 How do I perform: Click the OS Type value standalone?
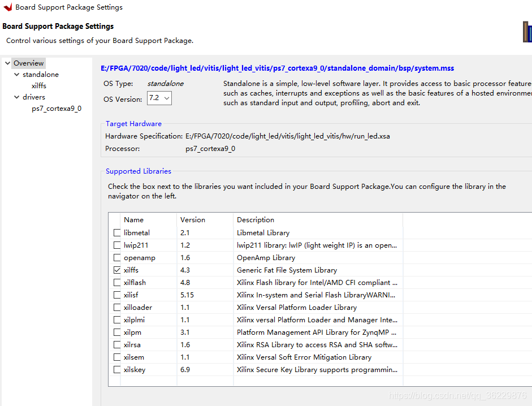[x=165, y=84]
